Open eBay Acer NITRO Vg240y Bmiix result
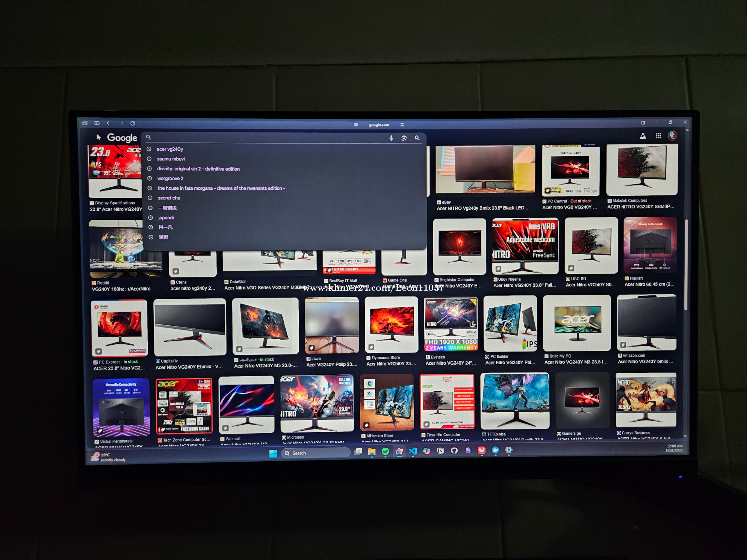Viewport: 747px width, 560px height. tap(485, 170)
